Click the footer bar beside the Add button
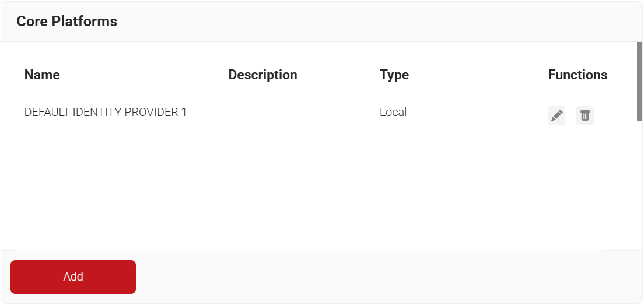Image resolution: width=644 pixels, height=305 pixels. 379,277
